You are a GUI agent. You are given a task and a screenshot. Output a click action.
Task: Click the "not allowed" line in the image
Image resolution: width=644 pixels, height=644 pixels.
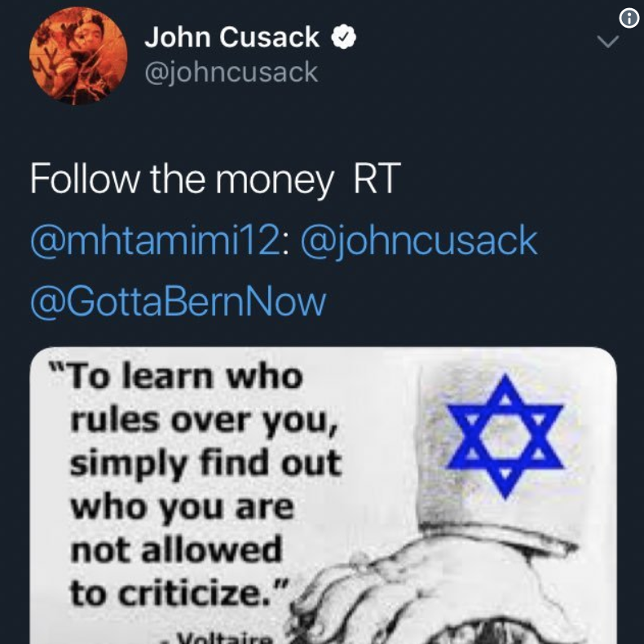175,550
